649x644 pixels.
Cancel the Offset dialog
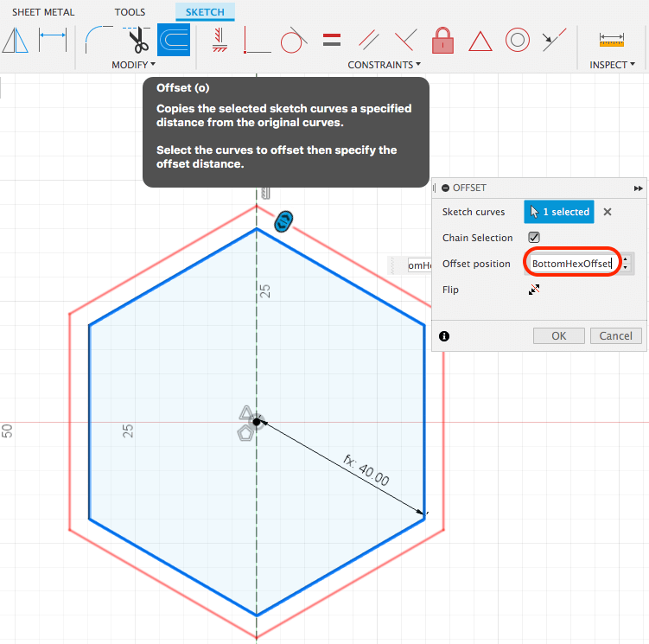[x=615, y=335]
